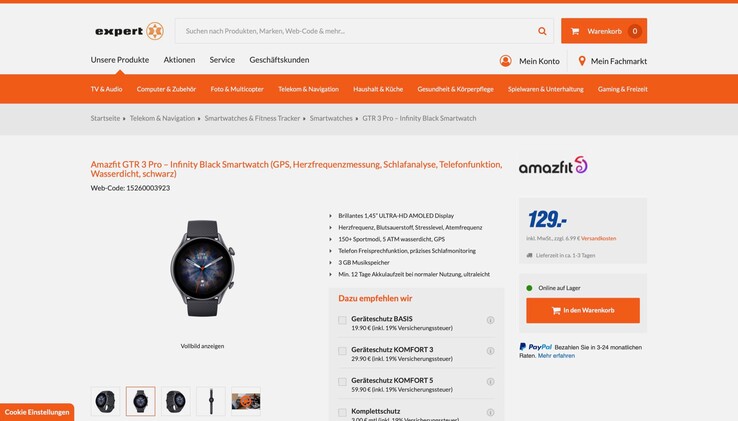Expand the Gaming & Freizeit category menu
Viewport: 738px width, 421px height.
pos(623,89)
